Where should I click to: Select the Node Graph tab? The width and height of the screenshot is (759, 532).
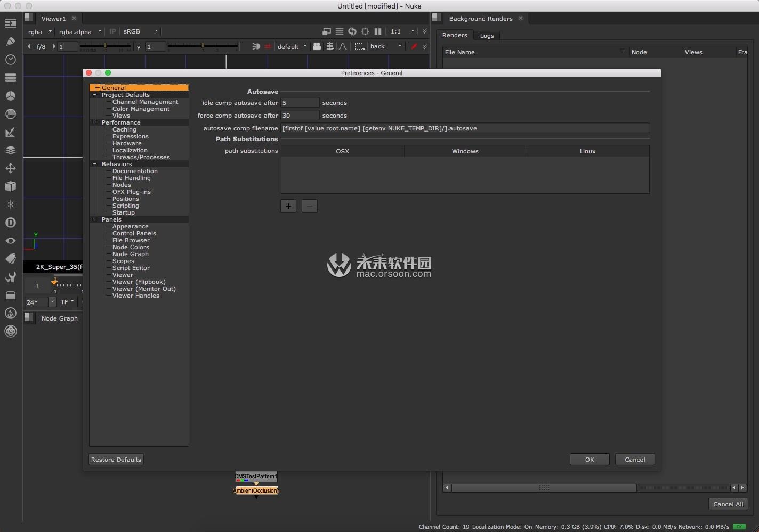click(60, 318)
